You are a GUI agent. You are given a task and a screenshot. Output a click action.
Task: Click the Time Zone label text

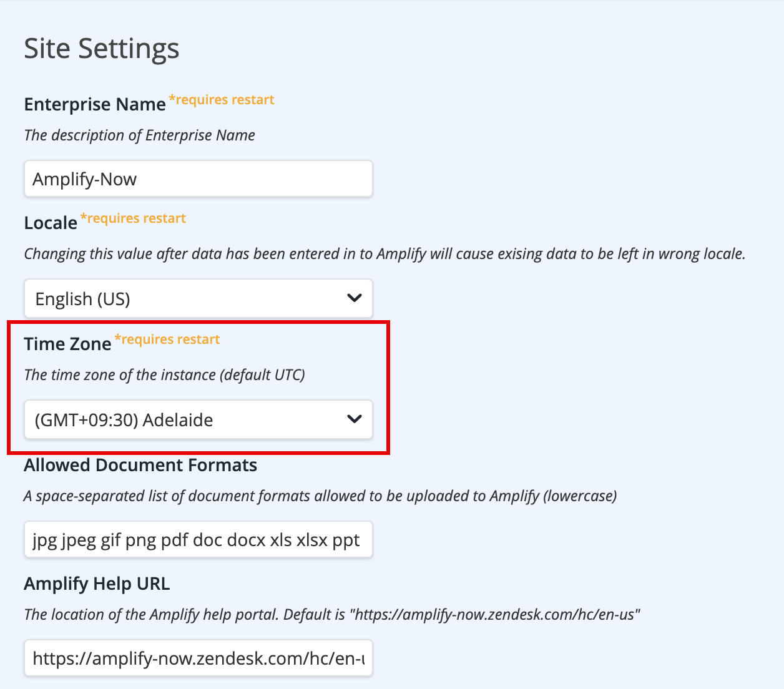coord(67,344)
